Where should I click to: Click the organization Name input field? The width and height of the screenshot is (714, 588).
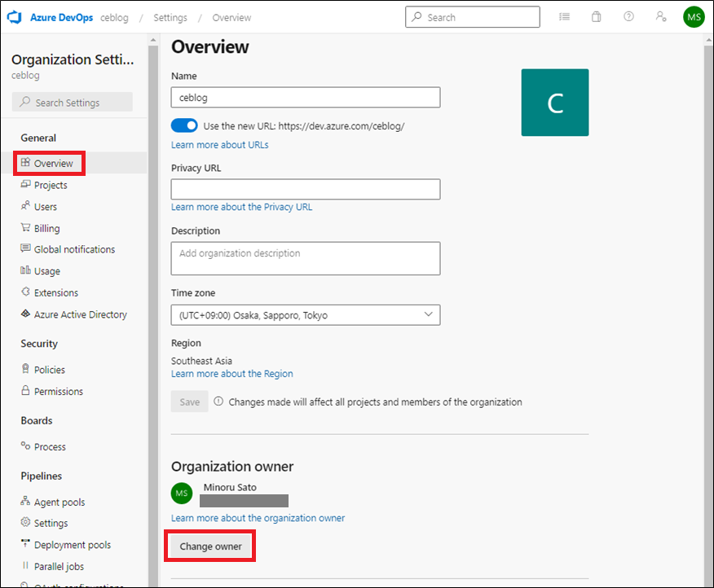pos(306,98)
